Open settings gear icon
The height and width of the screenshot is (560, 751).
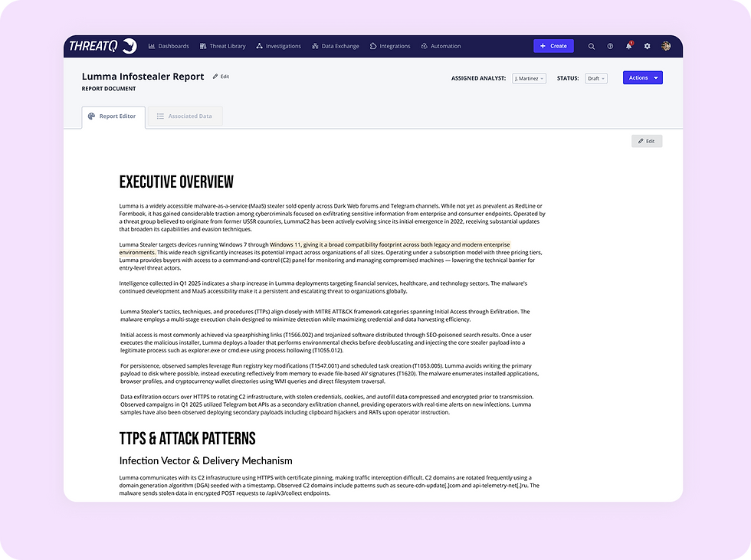(x=647, y=47)
